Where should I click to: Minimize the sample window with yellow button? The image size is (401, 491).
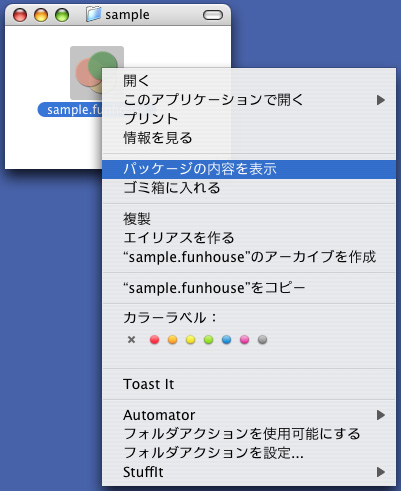41,15
